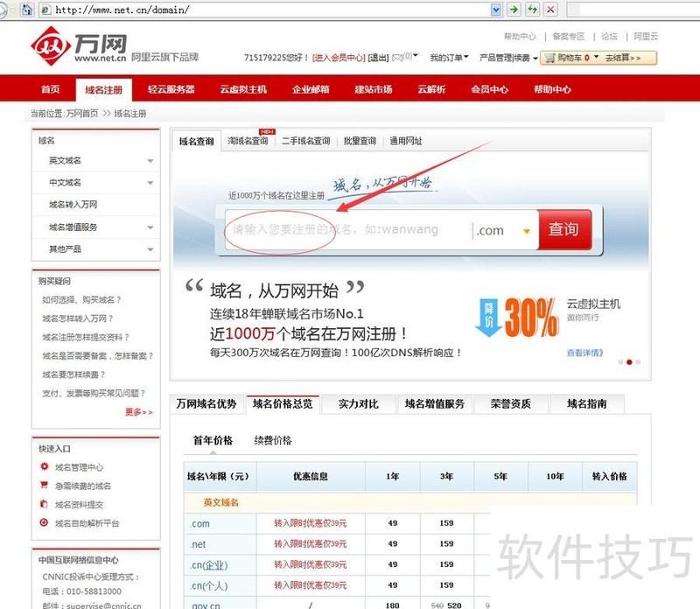The height and width of the screenshot is (609, 700).
Task: Click 论坛 top link
Action: pos(609,37)
